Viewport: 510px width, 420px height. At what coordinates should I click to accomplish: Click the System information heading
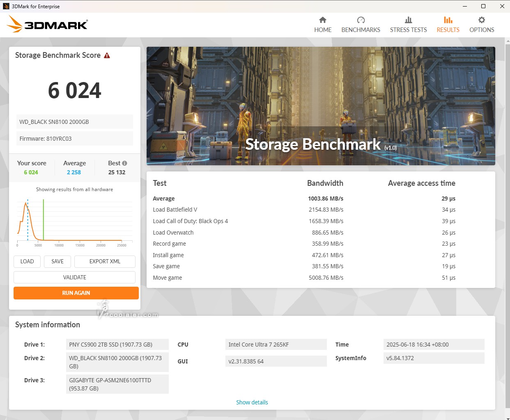48,325
